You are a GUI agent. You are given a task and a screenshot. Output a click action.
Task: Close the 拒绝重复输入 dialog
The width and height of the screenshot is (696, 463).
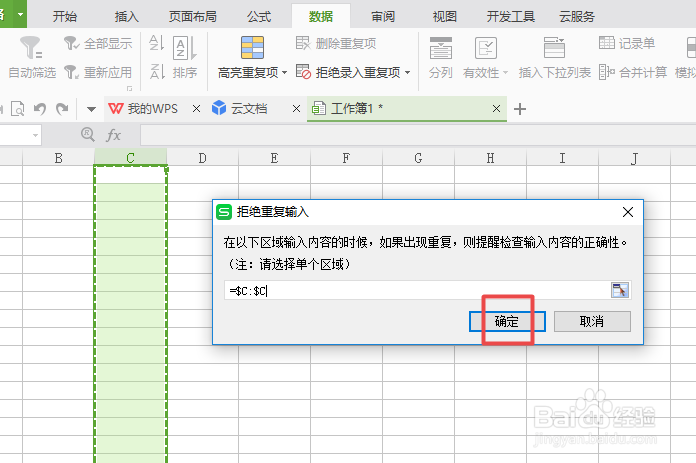coord(628,212)
